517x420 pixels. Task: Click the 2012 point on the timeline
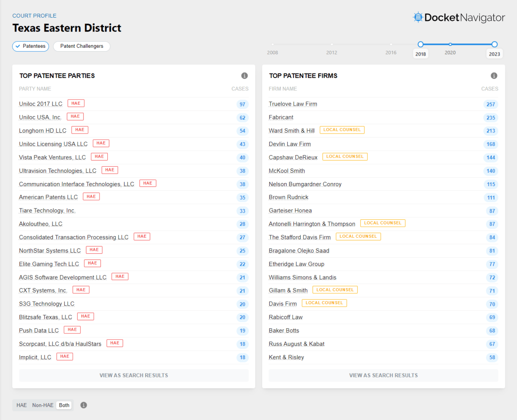pyautogui.click(x=331, y=44)
